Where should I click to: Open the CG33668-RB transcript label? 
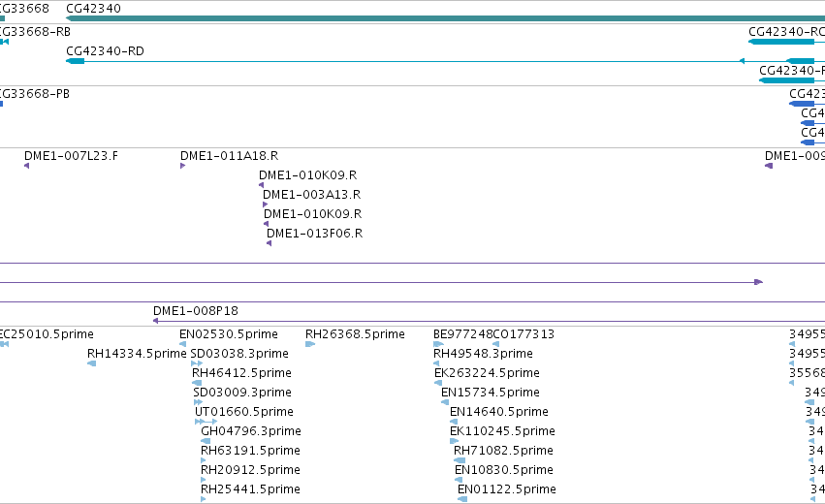tap(35, 32)
